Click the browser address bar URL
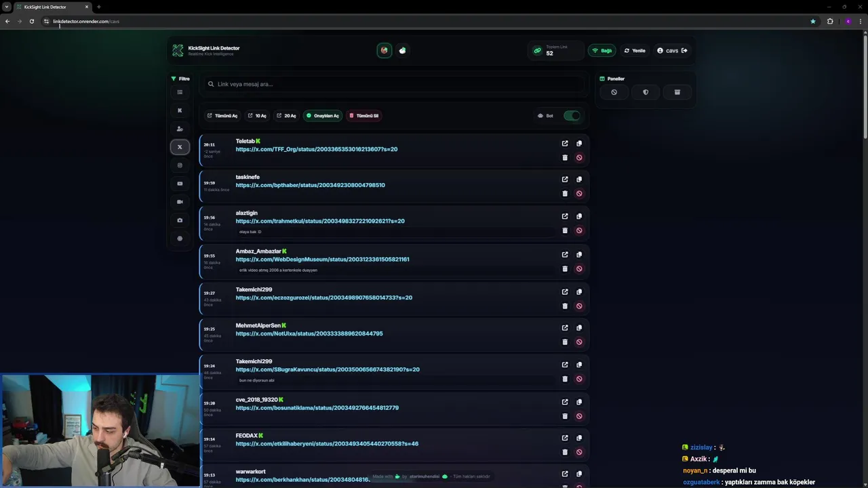The image size is (868, 488). click(x=86, y=21)
